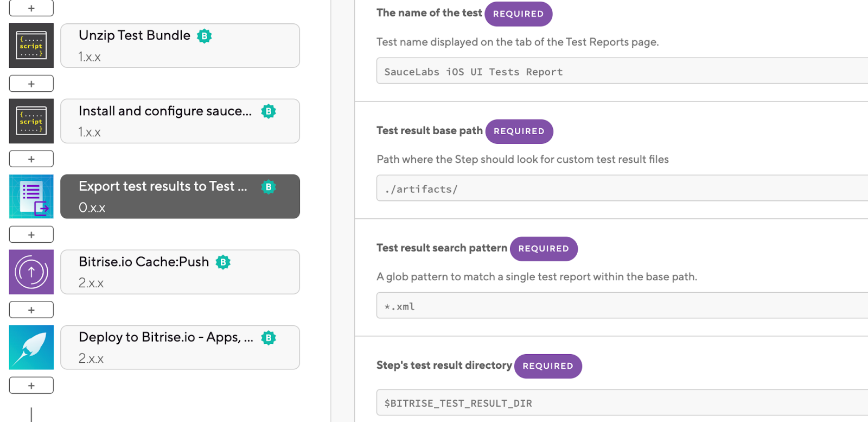868x422 pixels.
Task: Open the Deploy to Bitrise.io step
Action: pos(180,348)
